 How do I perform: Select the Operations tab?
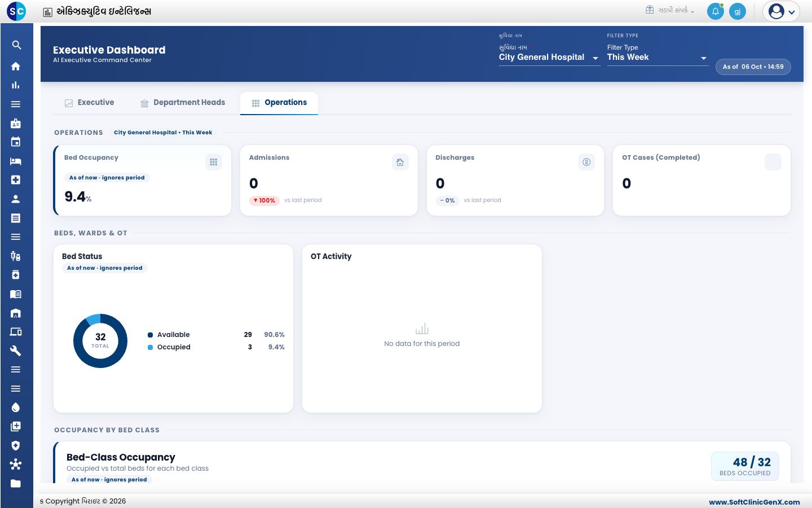279,103
